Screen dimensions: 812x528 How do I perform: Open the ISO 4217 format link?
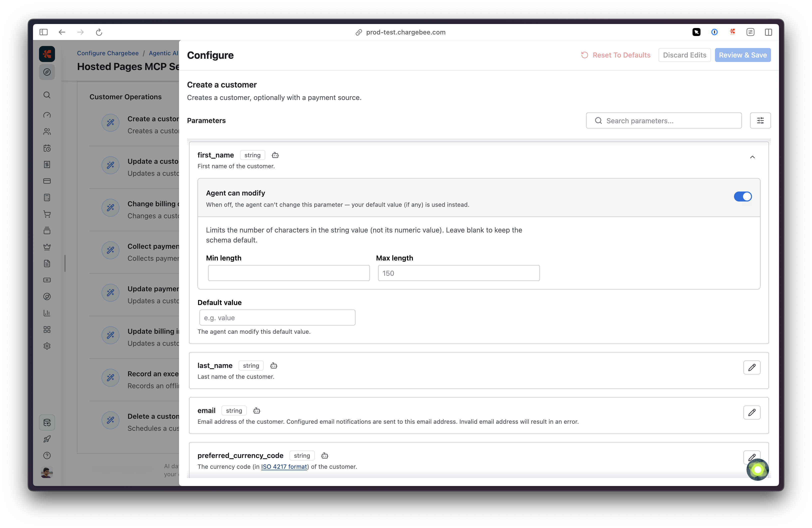point(284,466)
